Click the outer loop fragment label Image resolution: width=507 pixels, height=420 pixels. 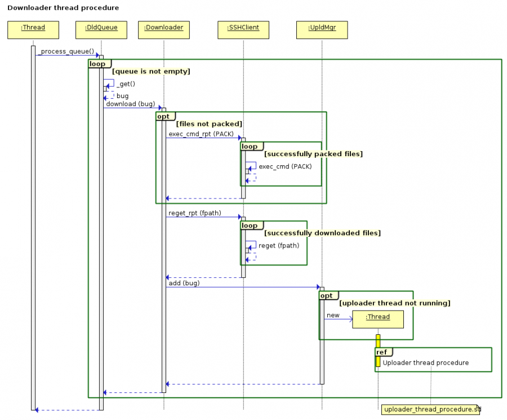click(96, 64)
